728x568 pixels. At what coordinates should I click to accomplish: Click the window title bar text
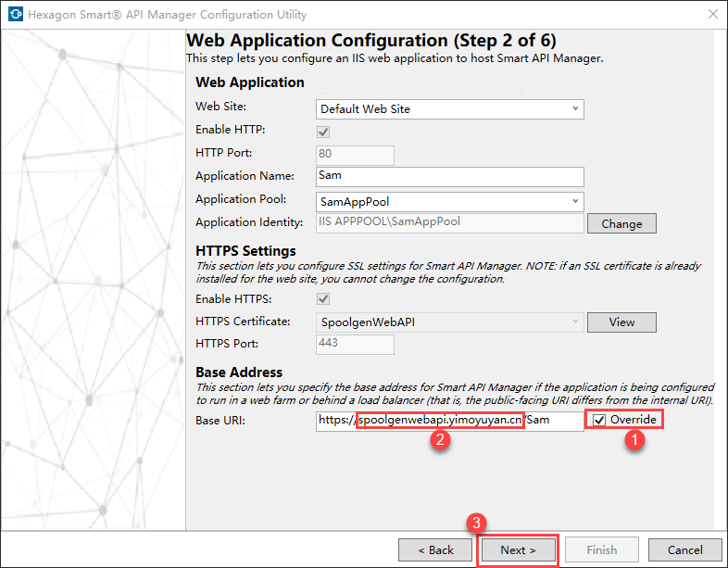pos(169,15)
